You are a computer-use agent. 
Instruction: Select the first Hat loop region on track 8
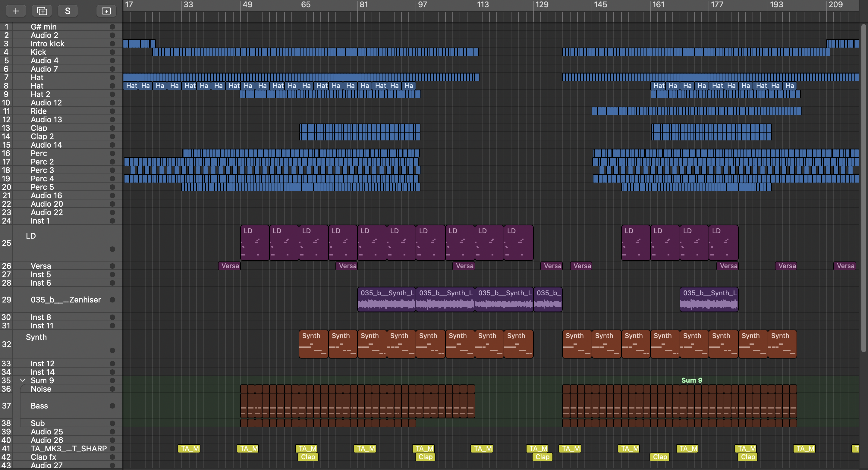coord(131,86)
